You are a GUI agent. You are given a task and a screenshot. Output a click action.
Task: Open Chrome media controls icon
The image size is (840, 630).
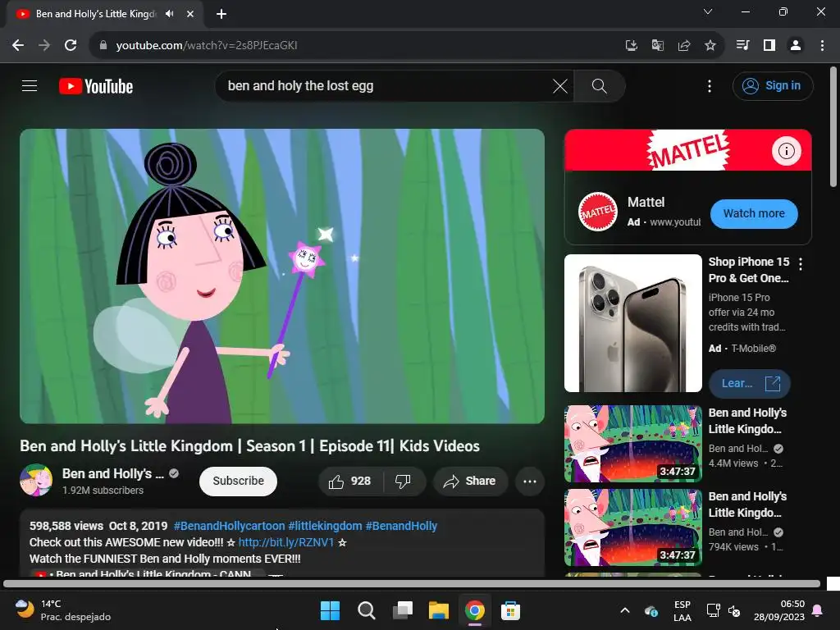tap(742, 46)
